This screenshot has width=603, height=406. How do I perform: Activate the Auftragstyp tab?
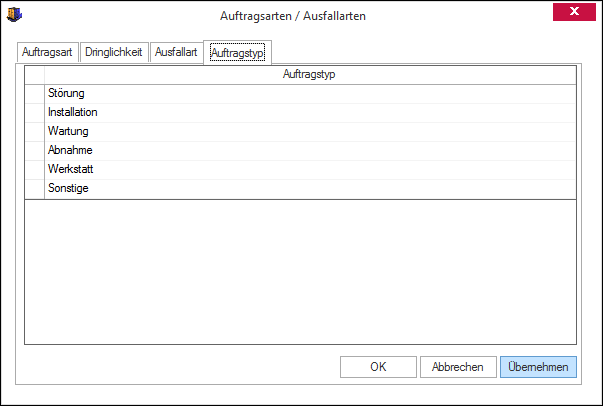pos(237,52)
